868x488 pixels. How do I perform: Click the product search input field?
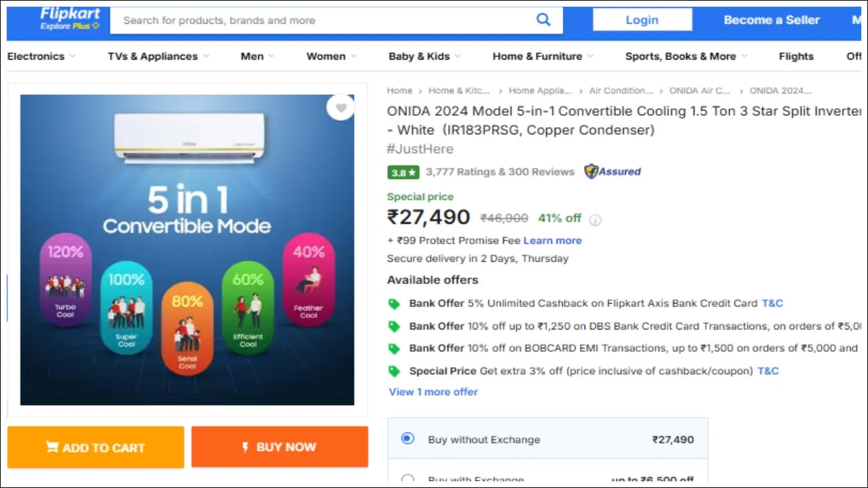325,20
